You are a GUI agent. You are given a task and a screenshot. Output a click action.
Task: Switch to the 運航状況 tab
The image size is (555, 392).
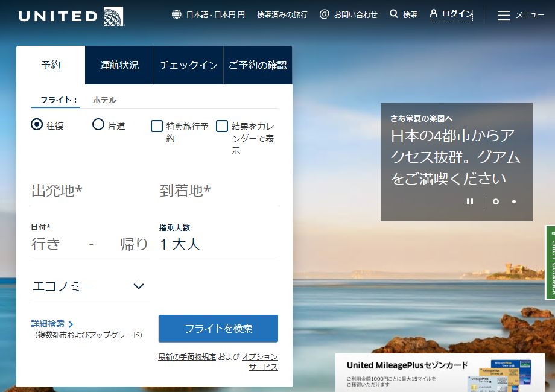point(119,65)
